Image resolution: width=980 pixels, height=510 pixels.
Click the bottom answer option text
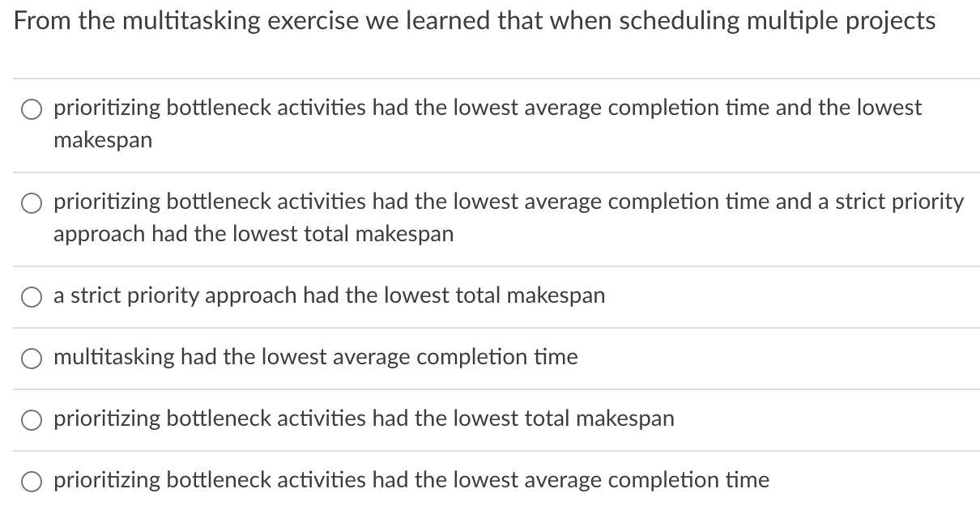[x=411, y=481]
